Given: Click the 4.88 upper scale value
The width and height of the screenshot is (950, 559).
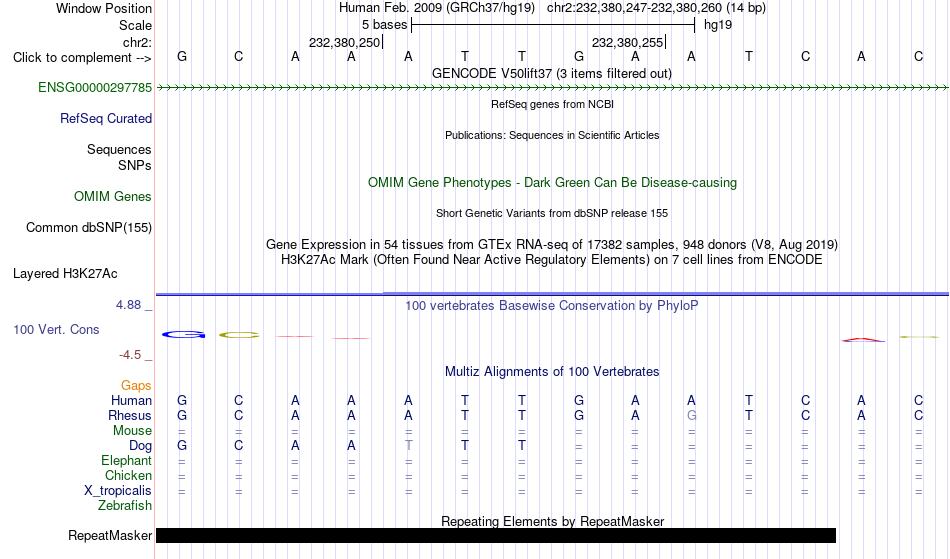Looking at the screenshot, I should click(128, 305).
